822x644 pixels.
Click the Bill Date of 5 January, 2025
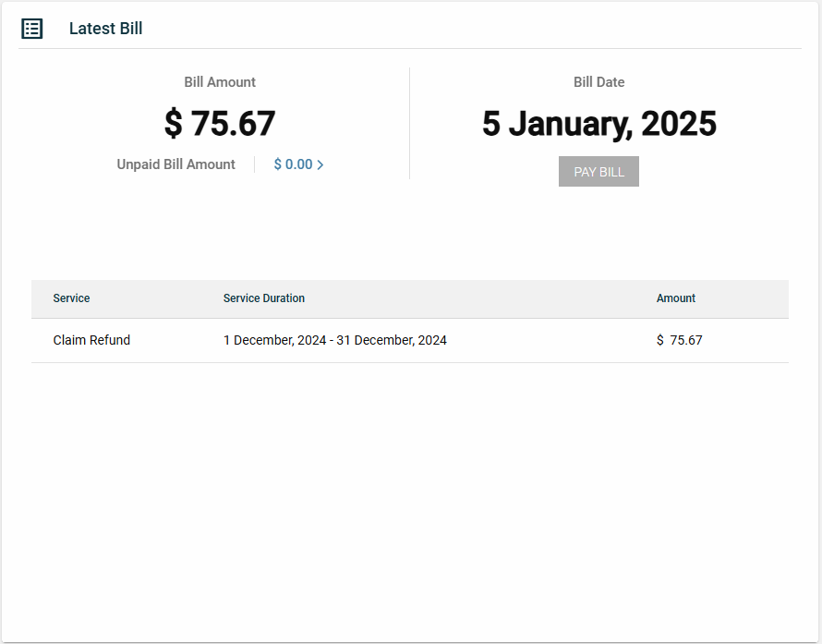click(598, 123)
